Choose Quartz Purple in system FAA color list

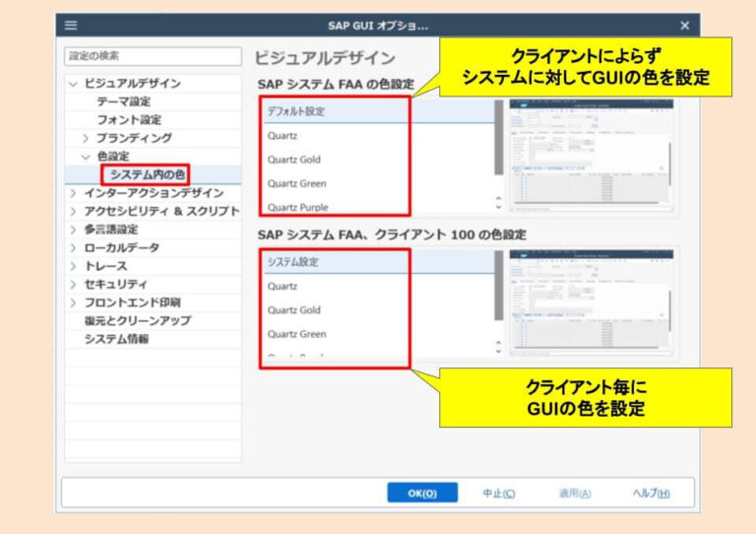click(378, 207)
